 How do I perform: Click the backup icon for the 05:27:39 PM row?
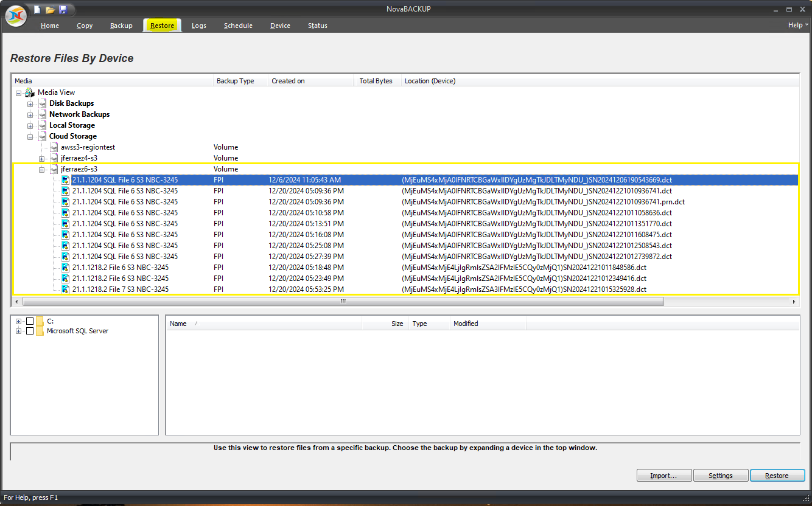(x=66, y=257)
